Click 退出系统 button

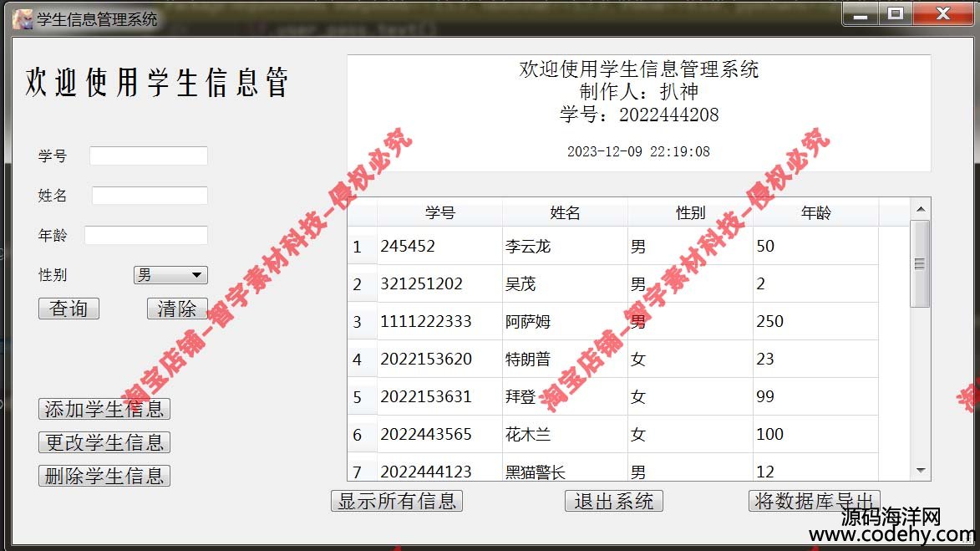click(x=614, y=501)
